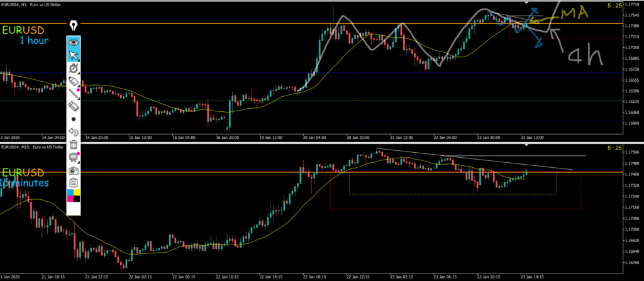
Task: Click the black dot brush size
Action: pos(74,119)
